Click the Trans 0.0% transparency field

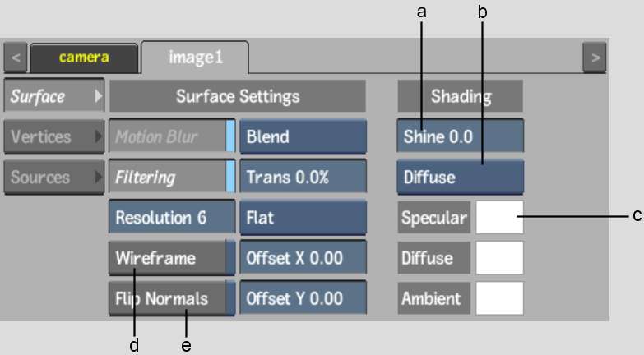[303, 177]
